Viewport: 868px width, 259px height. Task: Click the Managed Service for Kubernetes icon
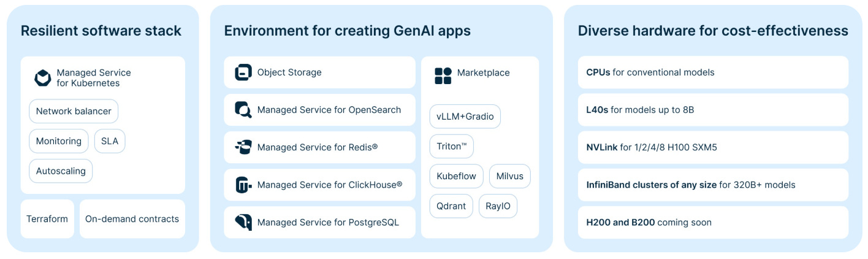click(43, 78)
